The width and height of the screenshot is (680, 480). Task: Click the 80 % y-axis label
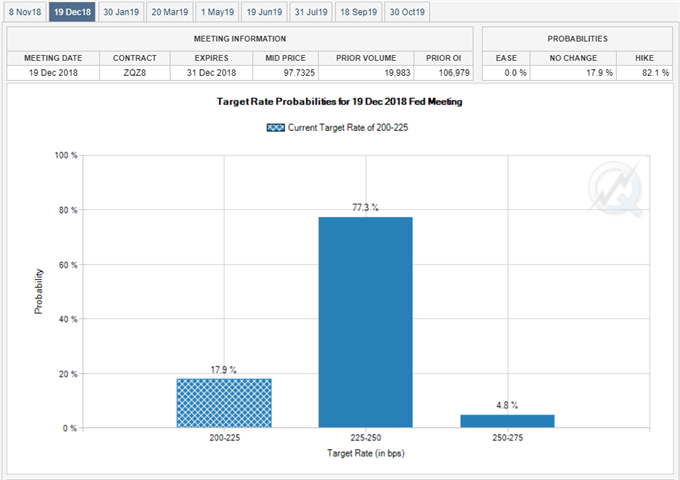pos(68,210)
